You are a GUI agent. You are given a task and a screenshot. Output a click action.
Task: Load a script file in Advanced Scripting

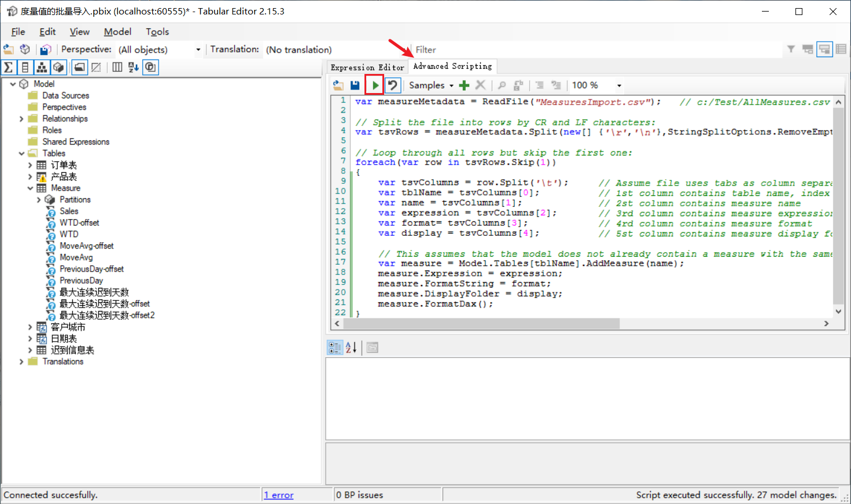coord(338,86)
